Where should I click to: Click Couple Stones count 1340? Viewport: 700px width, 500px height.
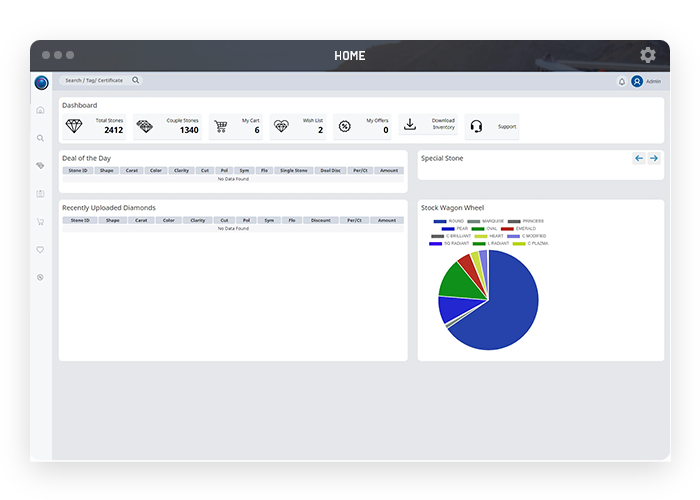(189, 130)
